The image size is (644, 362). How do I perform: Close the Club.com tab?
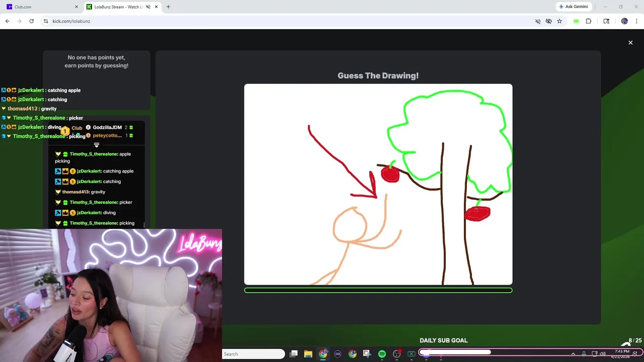pos(76,7)
